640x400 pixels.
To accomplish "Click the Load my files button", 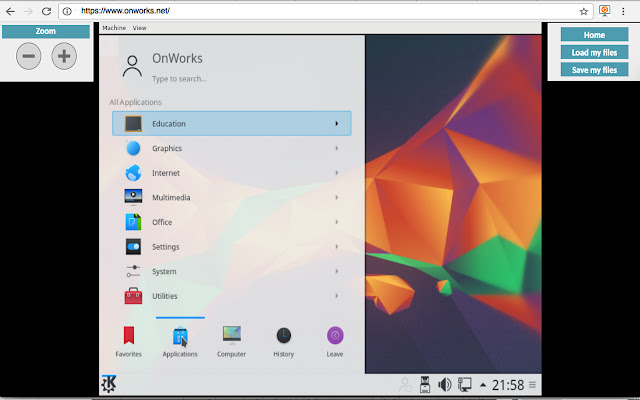I will (x=594, y=52).
